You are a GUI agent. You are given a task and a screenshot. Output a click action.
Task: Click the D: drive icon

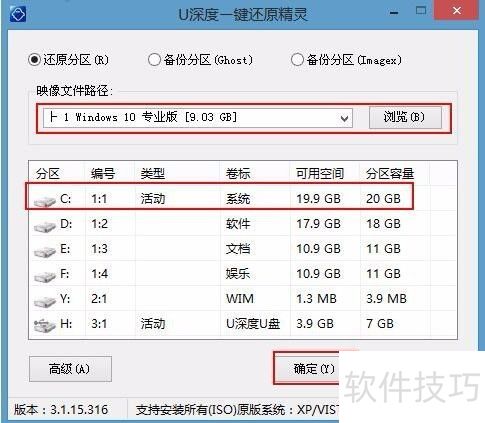(x=45, y=227)
